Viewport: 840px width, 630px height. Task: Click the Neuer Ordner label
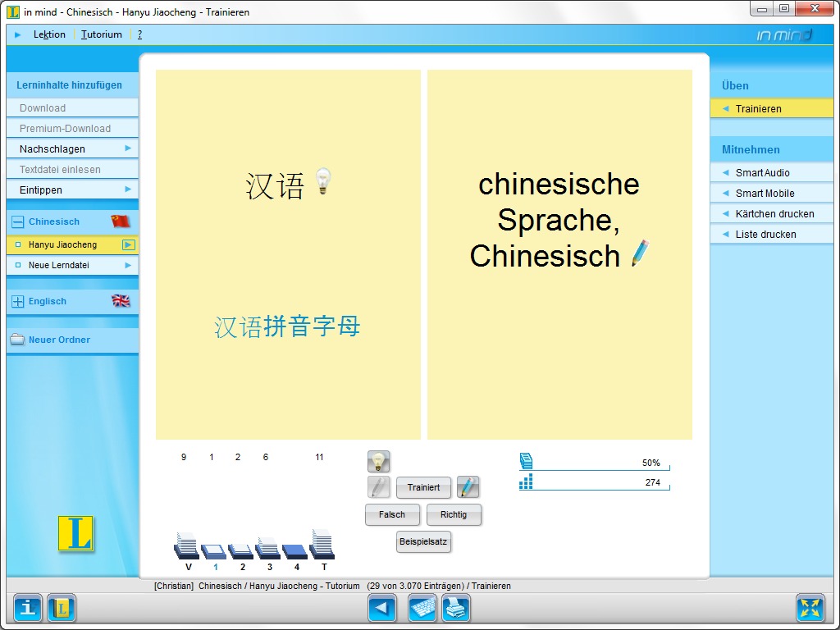[59, 340]
